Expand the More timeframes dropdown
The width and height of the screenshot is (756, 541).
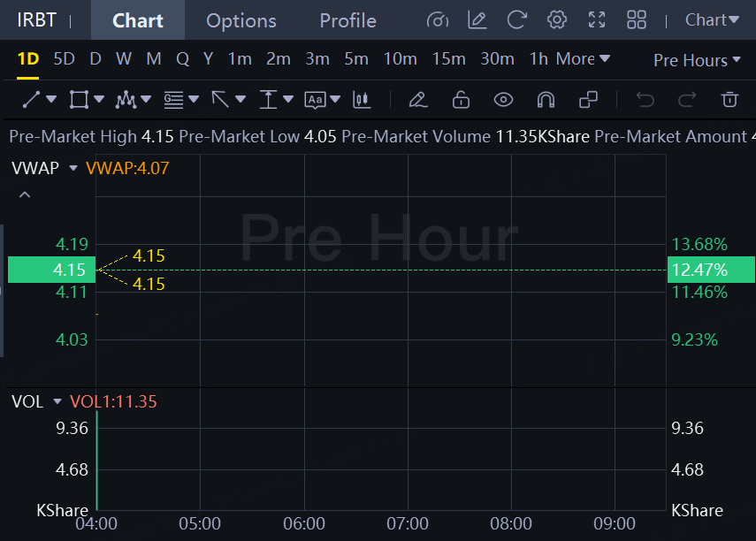pyautogui.click(x=583, y=59)
